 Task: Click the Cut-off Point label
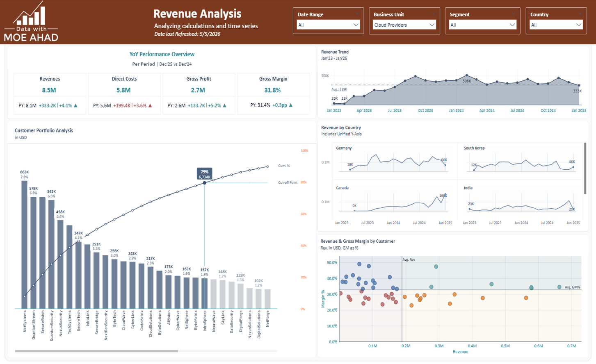point(288,182)
